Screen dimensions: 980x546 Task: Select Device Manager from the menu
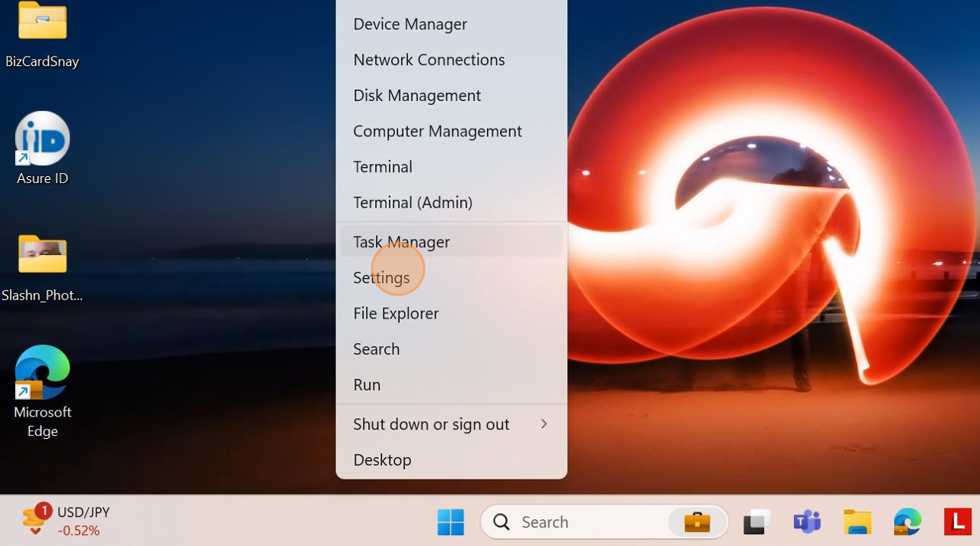click(x=410, y=24)
